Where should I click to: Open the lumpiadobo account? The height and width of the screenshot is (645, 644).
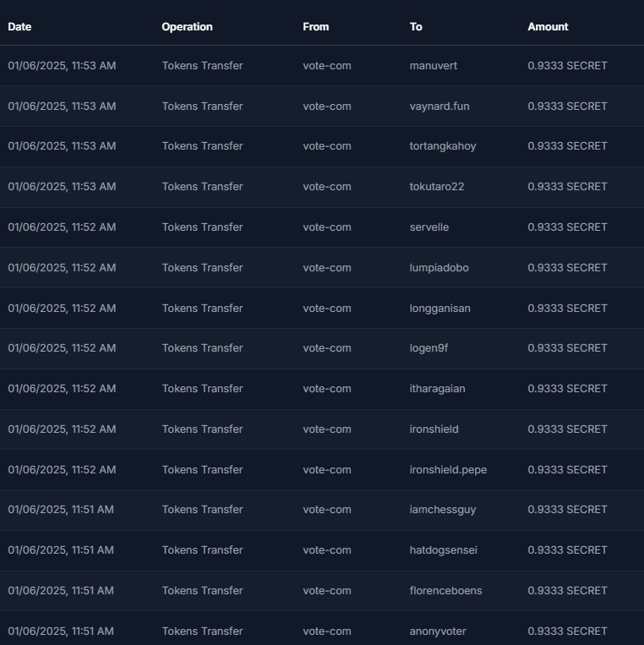pyautogui.click(x=439, y=268)
